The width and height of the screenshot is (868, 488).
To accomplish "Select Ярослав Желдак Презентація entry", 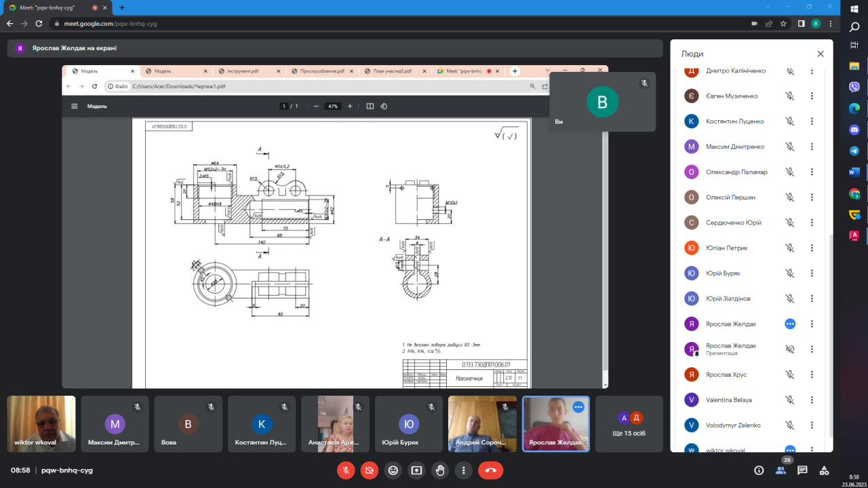I will pos(751,349).
